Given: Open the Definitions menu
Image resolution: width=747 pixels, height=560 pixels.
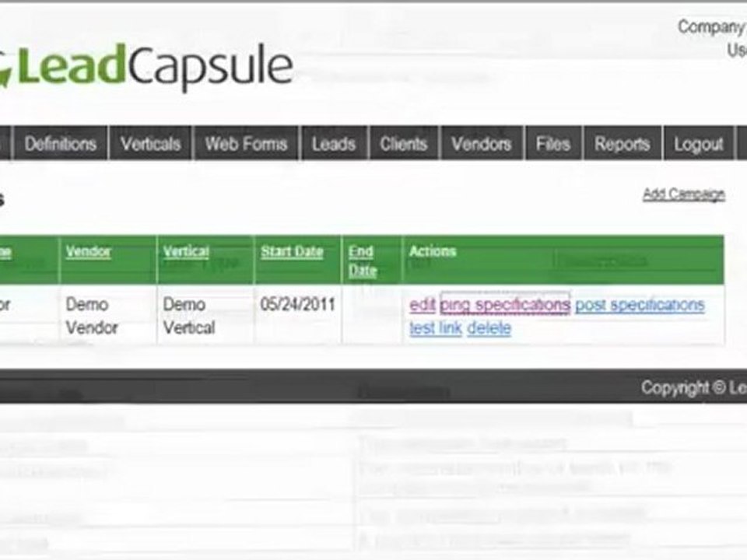Looking at the screenshot, I should pyautogui.click(x=61, y=143).
